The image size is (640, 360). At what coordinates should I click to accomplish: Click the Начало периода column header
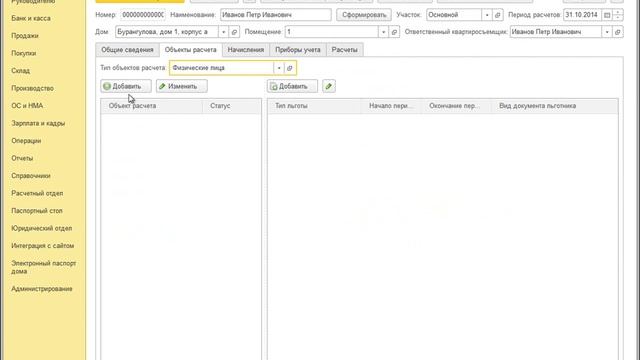pyautogui.click(x=391, y=106)
